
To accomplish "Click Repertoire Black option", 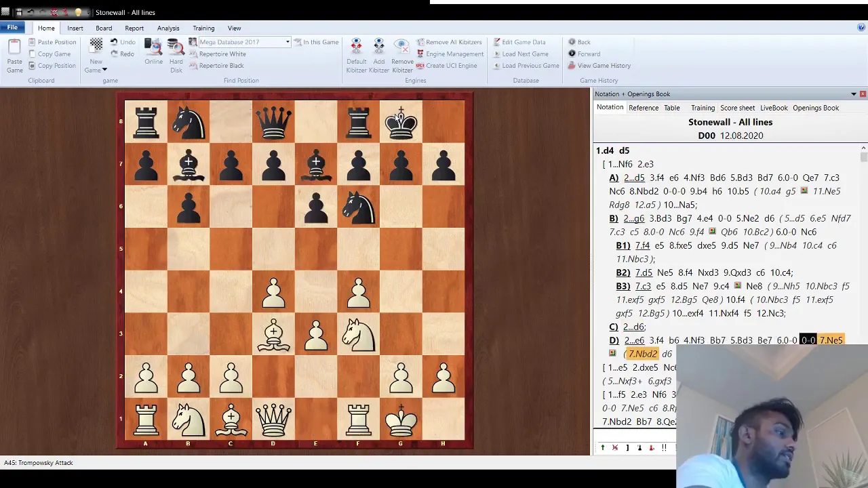I will click(x=216, y=66).
